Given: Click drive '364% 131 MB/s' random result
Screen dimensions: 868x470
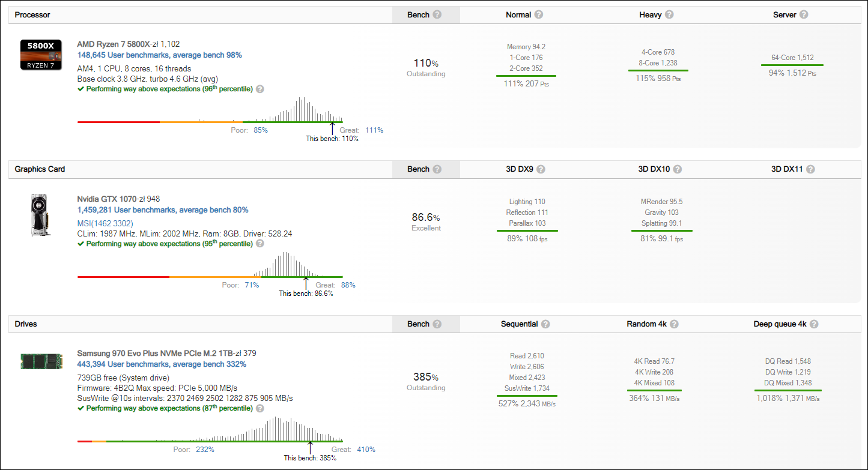Looking at the screenshot, I should click(655, 398).
